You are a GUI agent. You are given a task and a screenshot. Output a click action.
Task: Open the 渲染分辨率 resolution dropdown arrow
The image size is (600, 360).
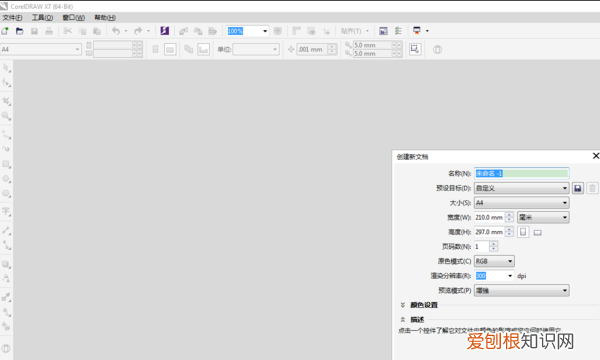pos(510,276)
